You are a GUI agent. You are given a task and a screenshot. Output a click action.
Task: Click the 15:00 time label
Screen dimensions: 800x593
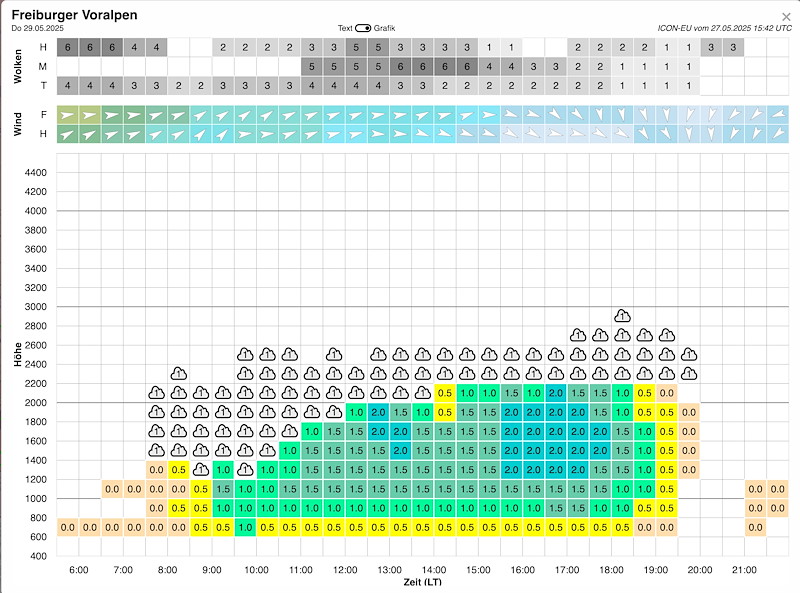coord(478,570)
